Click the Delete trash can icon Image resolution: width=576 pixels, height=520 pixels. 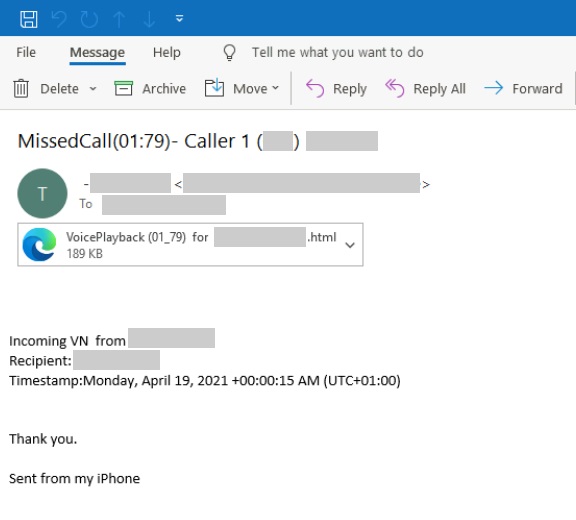coord(21,89)
